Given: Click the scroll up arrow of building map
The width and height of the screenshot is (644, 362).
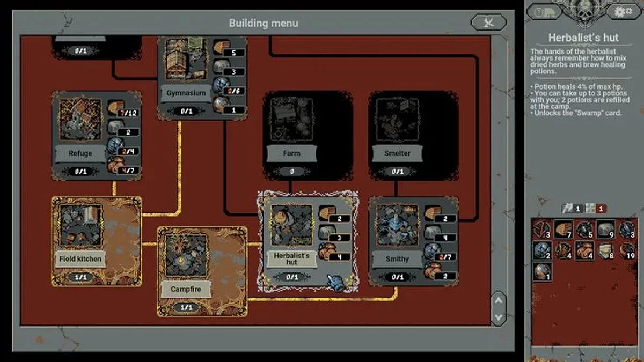Looking at the screenshot, I should point(499,300).
